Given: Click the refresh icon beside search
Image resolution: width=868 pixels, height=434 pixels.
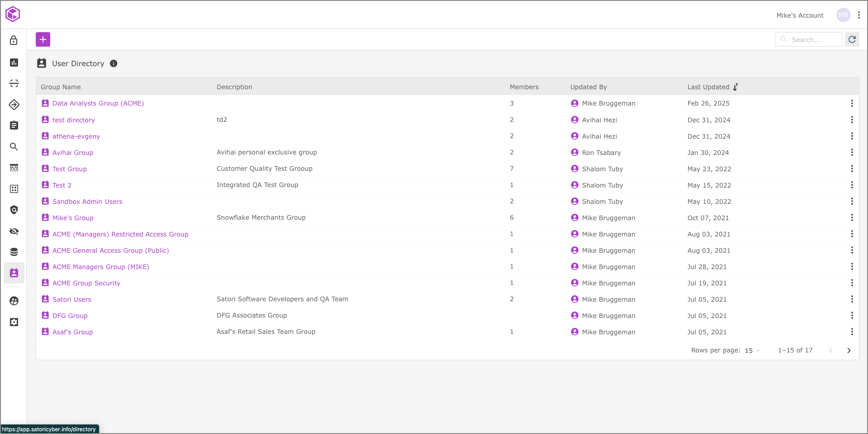Looking at the screenshot, I should tap(852, 39).
